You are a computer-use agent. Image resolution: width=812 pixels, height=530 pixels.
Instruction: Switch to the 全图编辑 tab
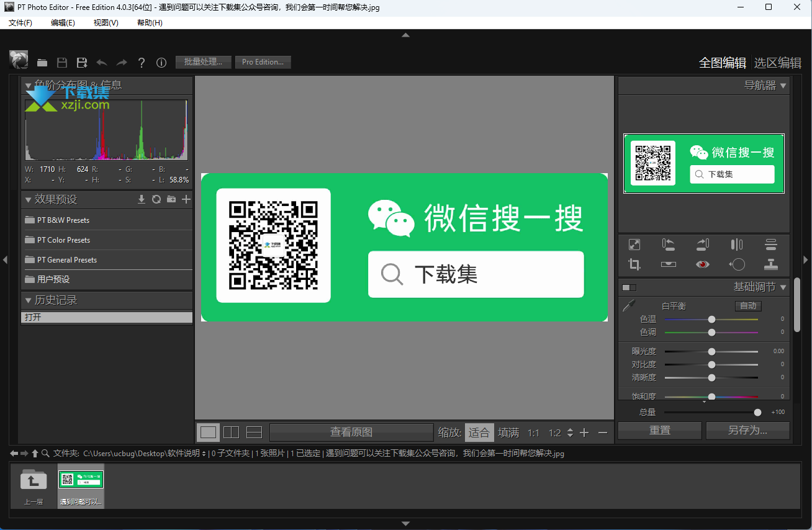723,63
